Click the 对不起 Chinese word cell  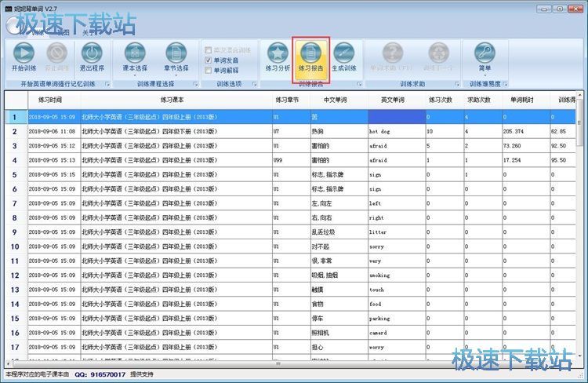tap(339, 246)
